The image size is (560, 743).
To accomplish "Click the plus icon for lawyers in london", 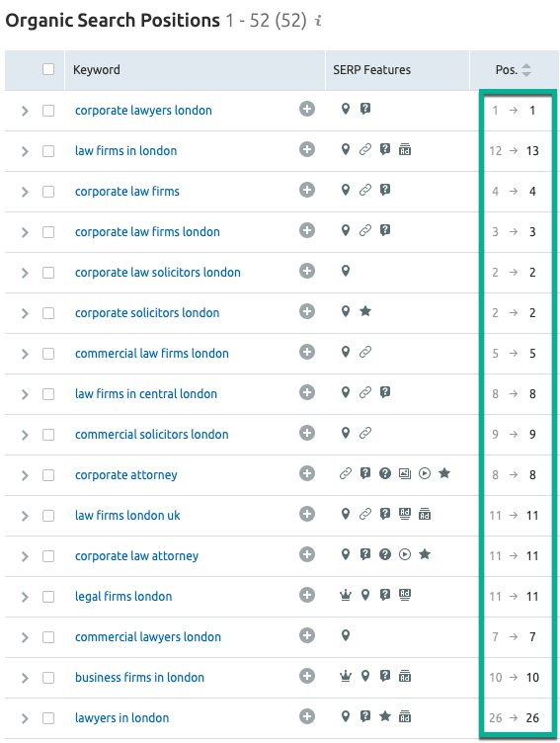I will [307, 716].
